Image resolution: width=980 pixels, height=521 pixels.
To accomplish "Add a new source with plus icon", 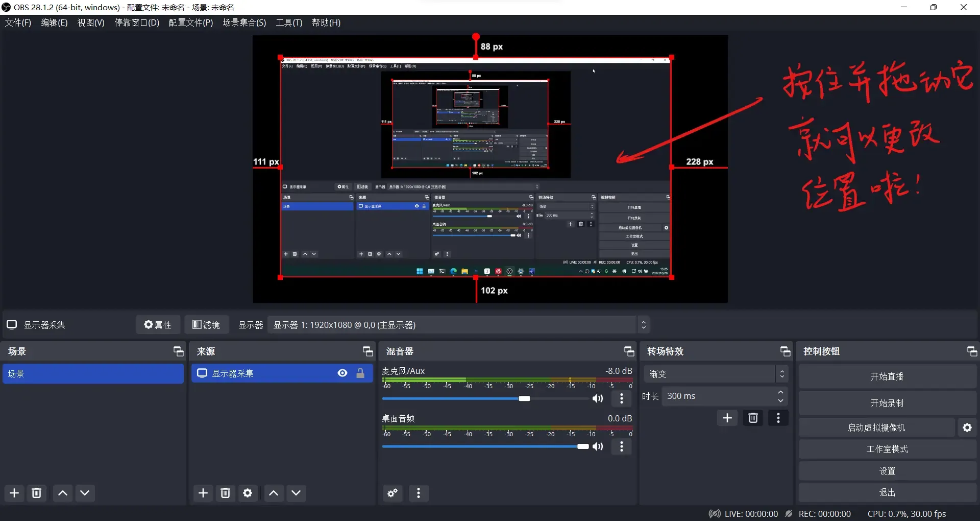I will click(x=203, y=493).
